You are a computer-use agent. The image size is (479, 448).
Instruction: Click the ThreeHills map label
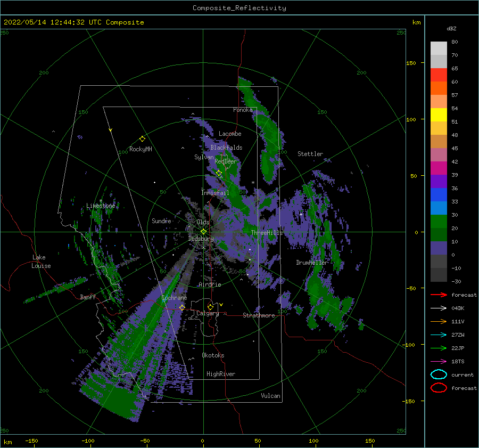[x=267, y=233]
